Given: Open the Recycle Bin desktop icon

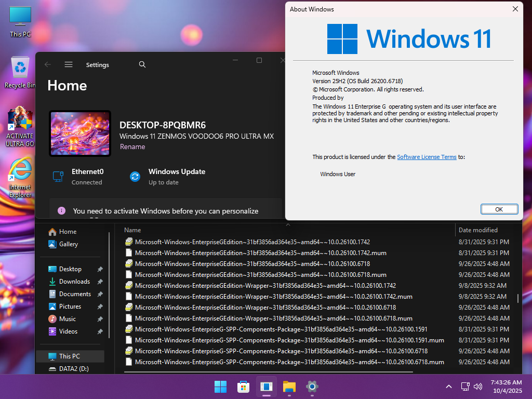Looking at the screenshot, I should (x=20, y=72).
